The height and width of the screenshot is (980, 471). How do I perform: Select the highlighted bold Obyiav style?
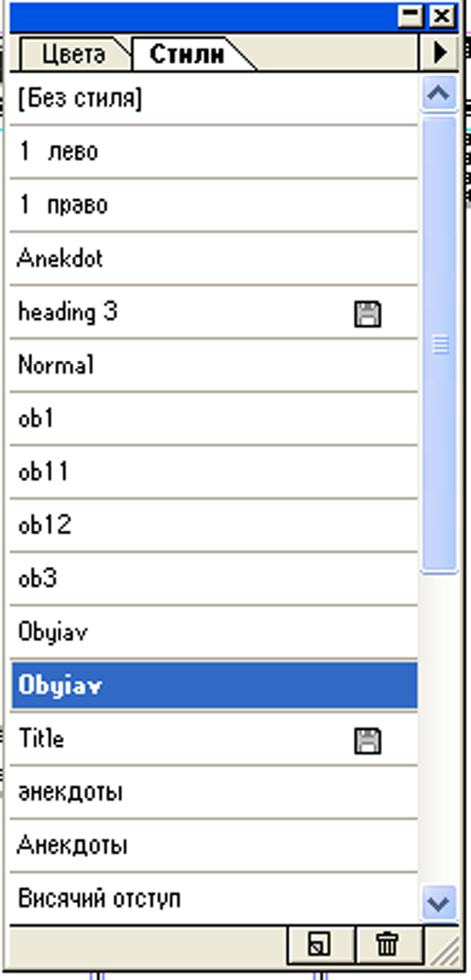pyautogui.click(x=214, y=686)
